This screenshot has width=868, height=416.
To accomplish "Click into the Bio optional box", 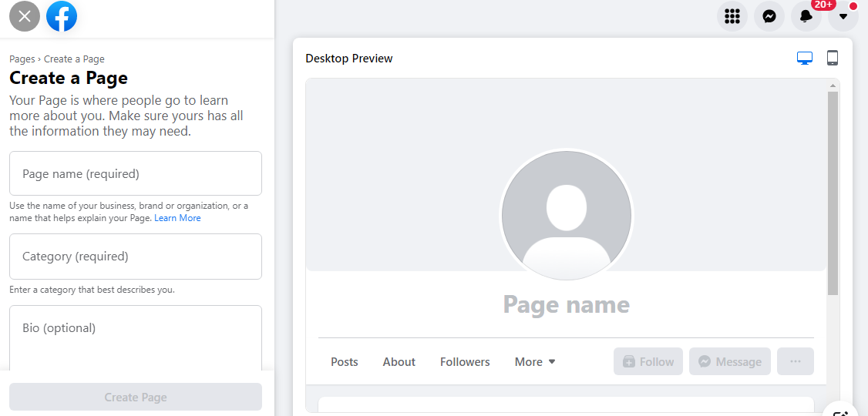I will pyautogui.click(x=136, y=337).
